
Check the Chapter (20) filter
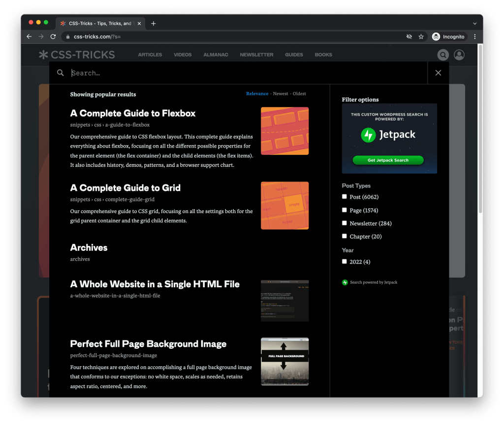[344, 236]
